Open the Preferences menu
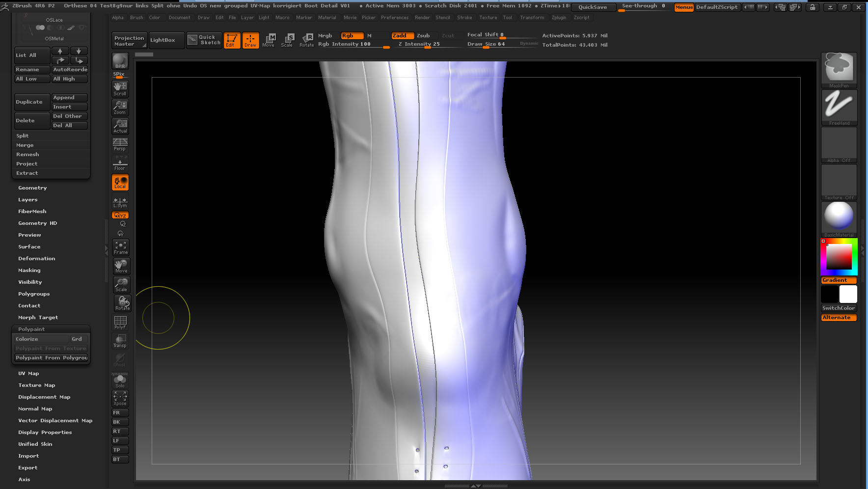Image resolution: width=868 pixels, height=489 pixels. tap(395, 18)
